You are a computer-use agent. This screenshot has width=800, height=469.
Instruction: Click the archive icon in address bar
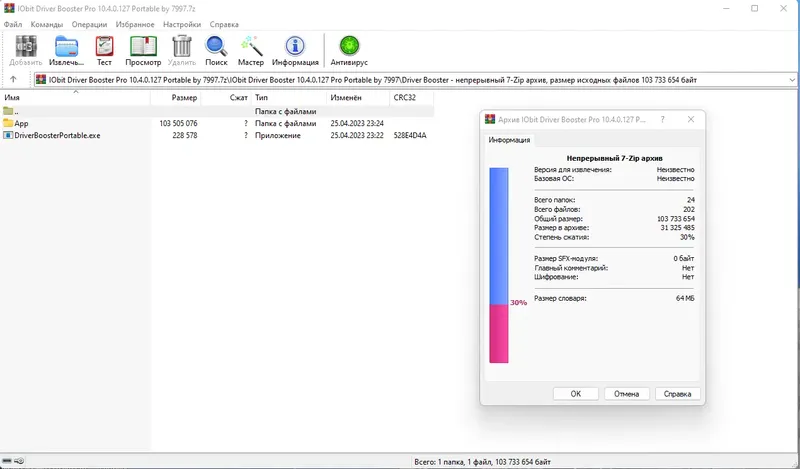point(41,80)
